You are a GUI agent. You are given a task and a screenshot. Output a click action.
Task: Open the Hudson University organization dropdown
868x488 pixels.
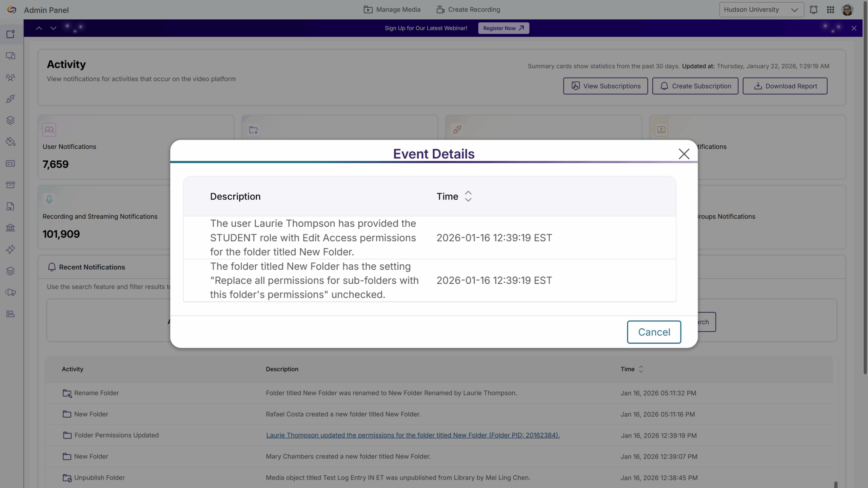pyautogui.click(x=761, y=10)
